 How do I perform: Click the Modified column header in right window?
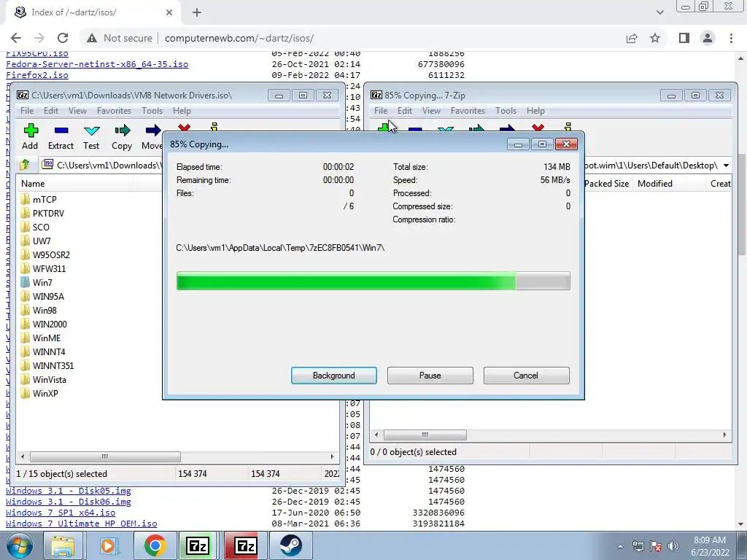coord(655,183)
